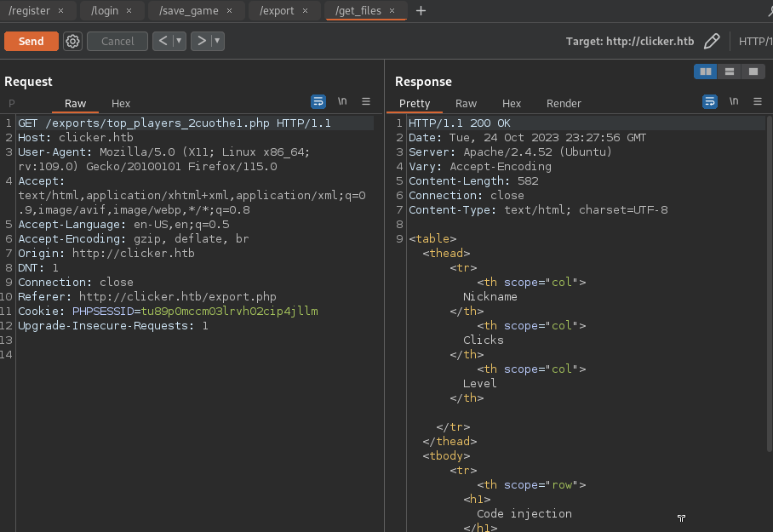Image resolution: width=773 pixels, height=532 pixels.
Task: Open the forward history dropdown arrow
Action: (x=218, y=41)
